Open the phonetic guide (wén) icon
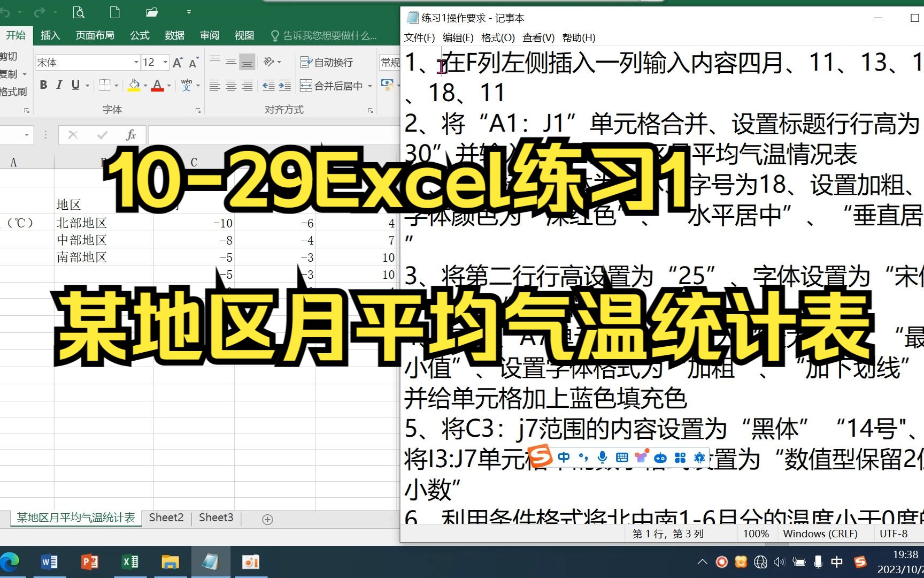924x578 pixels. 186,85
